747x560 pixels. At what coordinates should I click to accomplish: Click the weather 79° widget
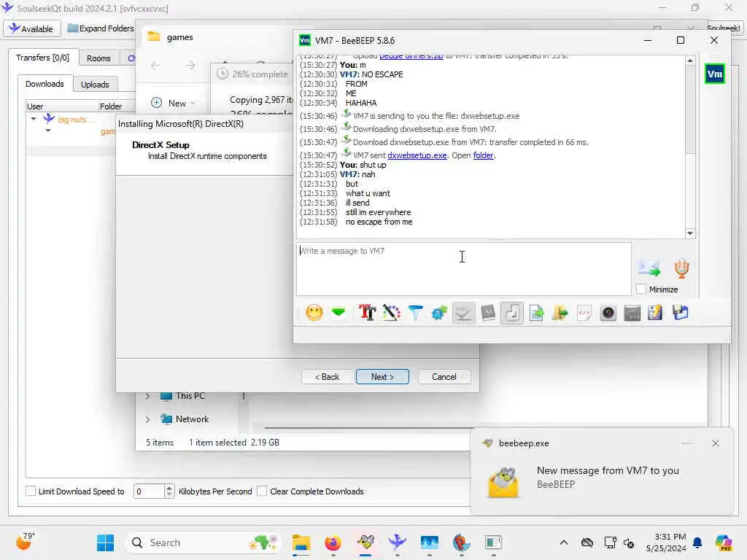pos(26,542)
